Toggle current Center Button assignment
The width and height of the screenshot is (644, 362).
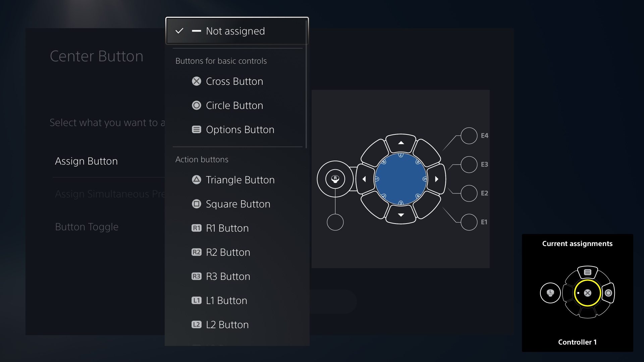click(86, 227)
